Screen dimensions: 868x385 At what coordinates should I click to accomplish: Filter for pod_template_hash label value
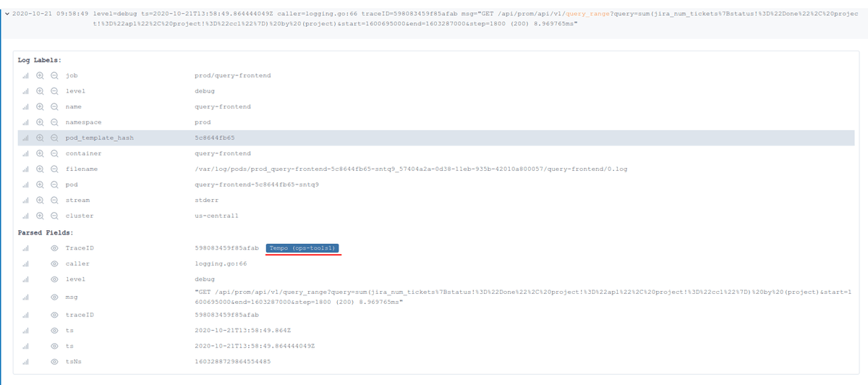[40, 137]
